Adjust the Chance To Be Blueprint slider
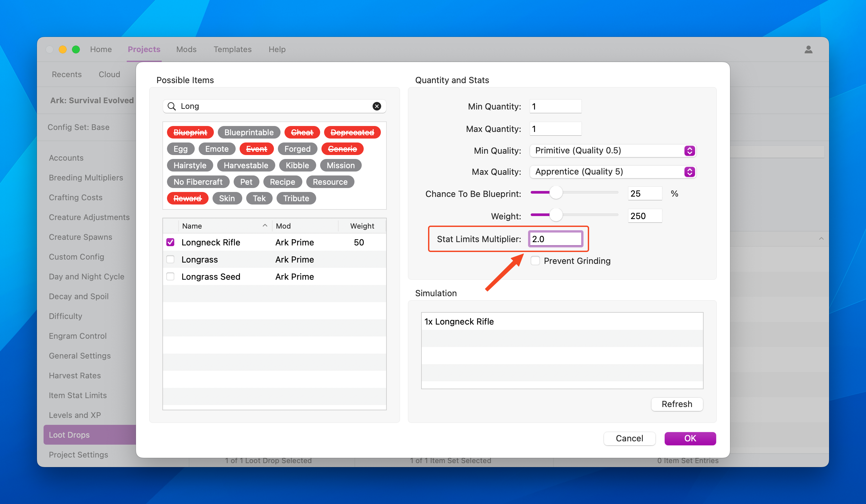866x504 pixels. pyautogui.click(x=556, y=193)
